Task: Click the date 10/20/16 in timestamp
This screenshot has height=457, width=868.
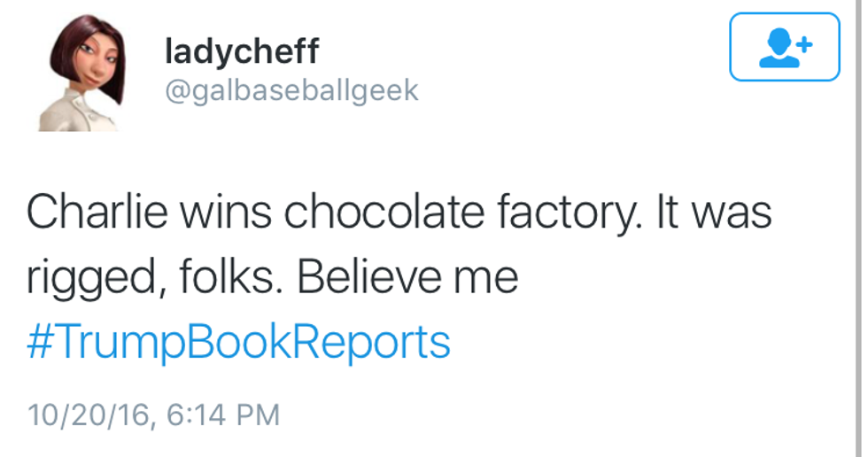Action: 82,414
